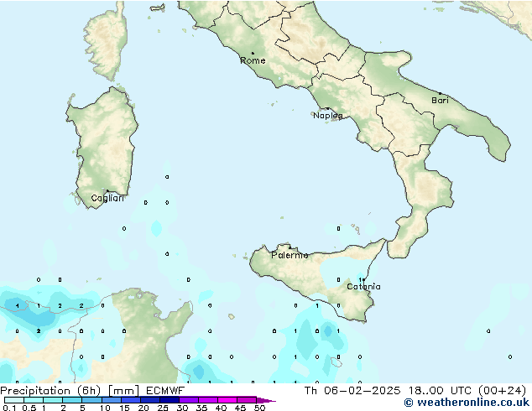Click the 30–35 mm purple legend box
The image size is (532, 411).
189,400
